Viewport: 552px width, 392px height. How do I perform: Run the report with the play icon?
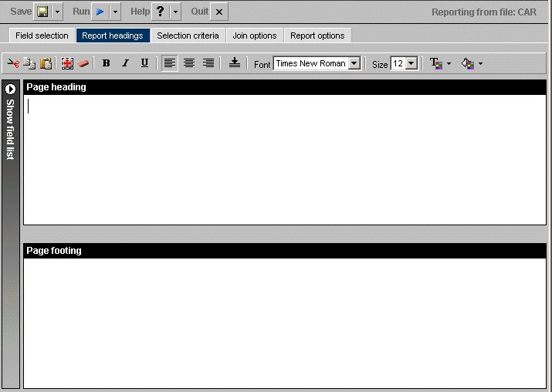point(100,12)
